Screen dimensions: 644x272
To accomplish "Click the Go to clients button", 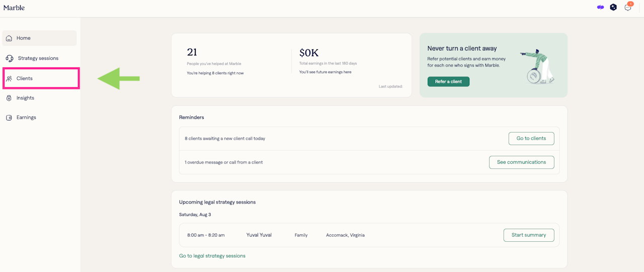I will 531,139.
